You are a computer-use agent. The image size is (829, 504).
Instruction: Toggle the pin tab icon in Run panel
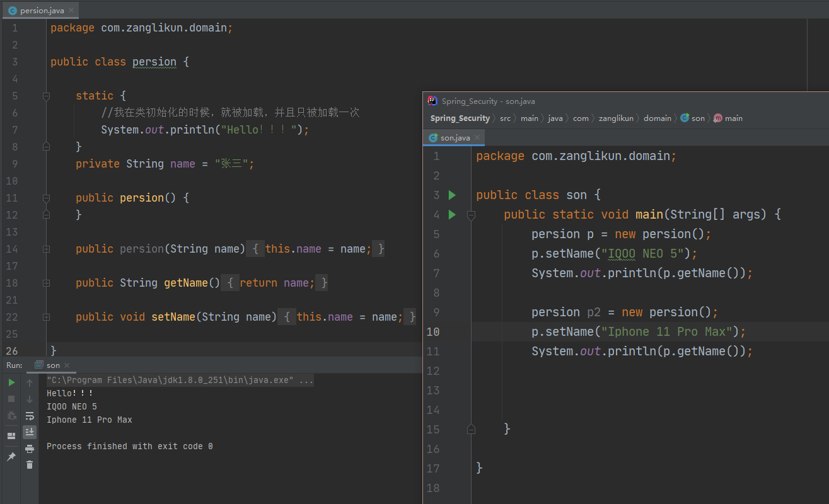pos(11,457)
